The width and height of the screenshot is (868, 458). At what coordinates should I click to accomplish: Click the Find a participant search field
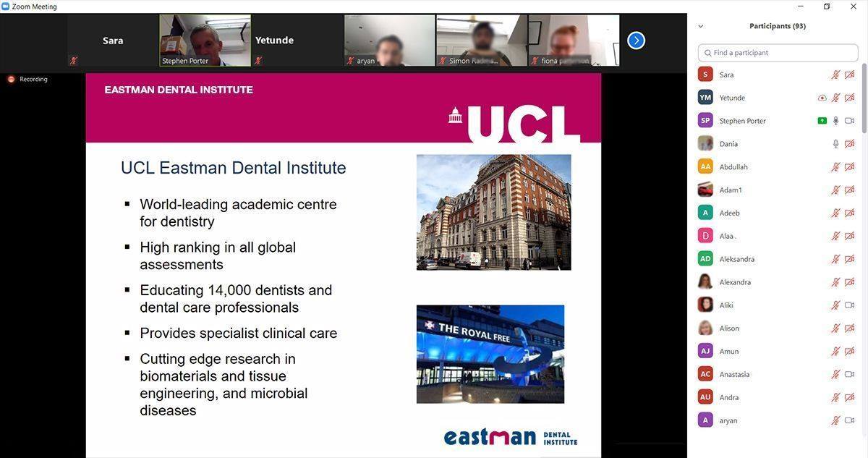(778, 53)
